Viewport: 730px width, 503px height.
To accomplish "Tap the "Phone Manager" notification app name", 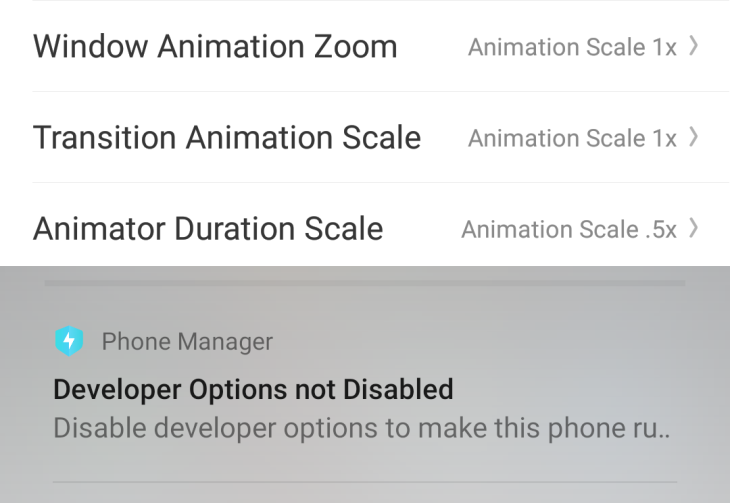I will click(x=187, y=342).
